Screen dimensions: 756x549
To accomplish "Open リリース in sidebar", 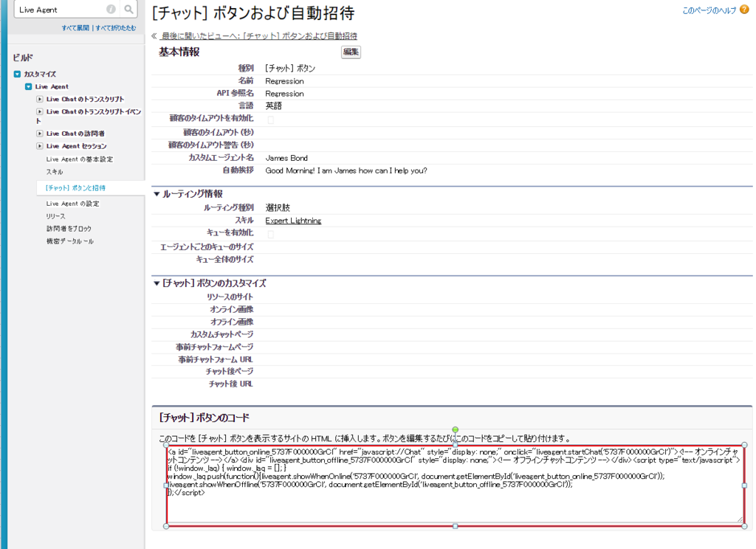I will pyautogui.click(x=56, y=216).
